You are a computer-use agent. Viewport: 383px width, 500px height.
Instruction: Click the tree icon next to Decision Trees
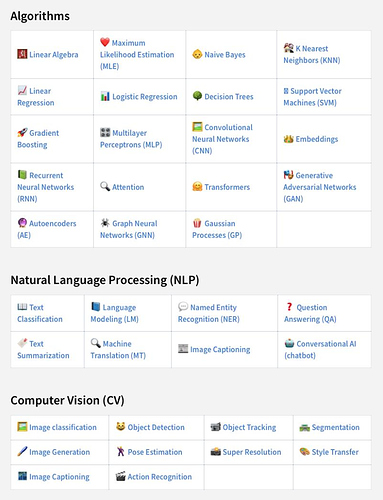pos(197,96)
